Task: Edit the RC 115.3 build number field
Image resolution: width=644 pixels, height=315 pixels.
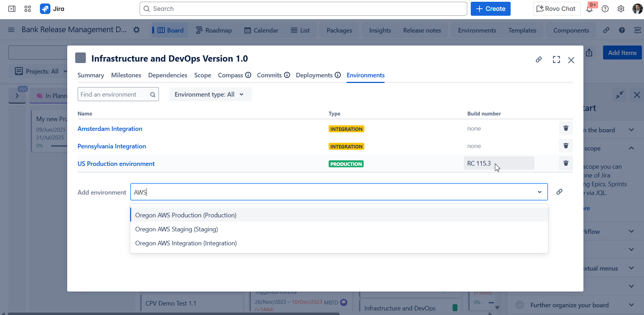Action: tap(498, 163)
